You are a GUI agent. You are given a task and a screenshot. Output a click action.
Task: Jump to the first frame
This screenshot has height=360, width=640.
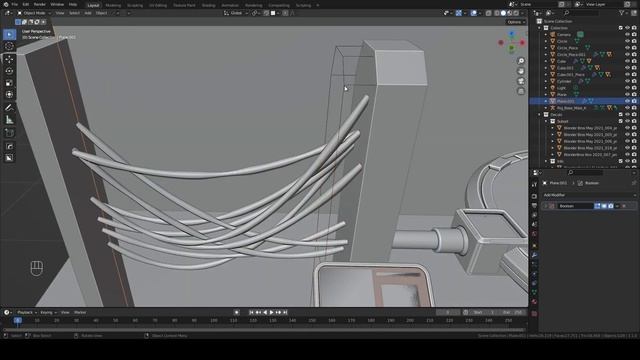tap(251, 312)
